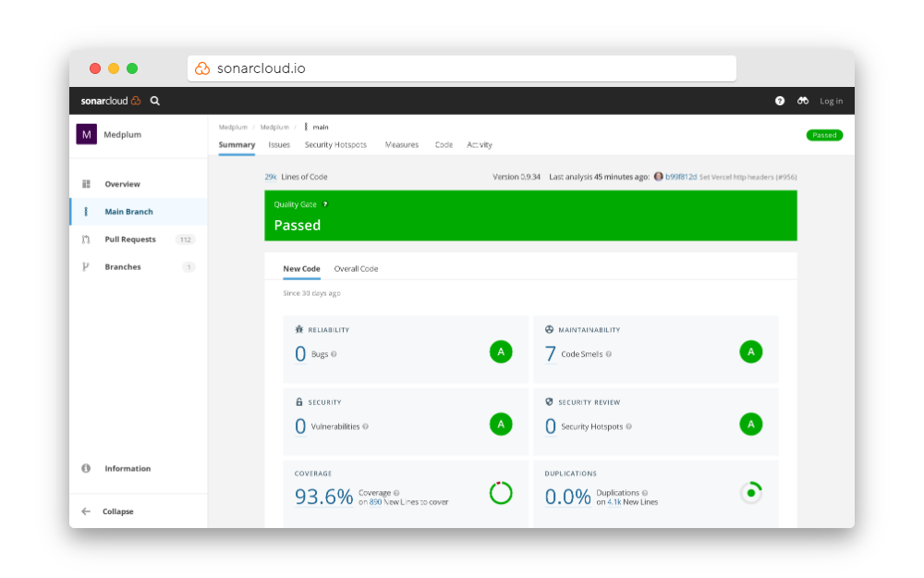Open the Medplum project avatar
The image size is (924, 578).
(x=86, y=135)
